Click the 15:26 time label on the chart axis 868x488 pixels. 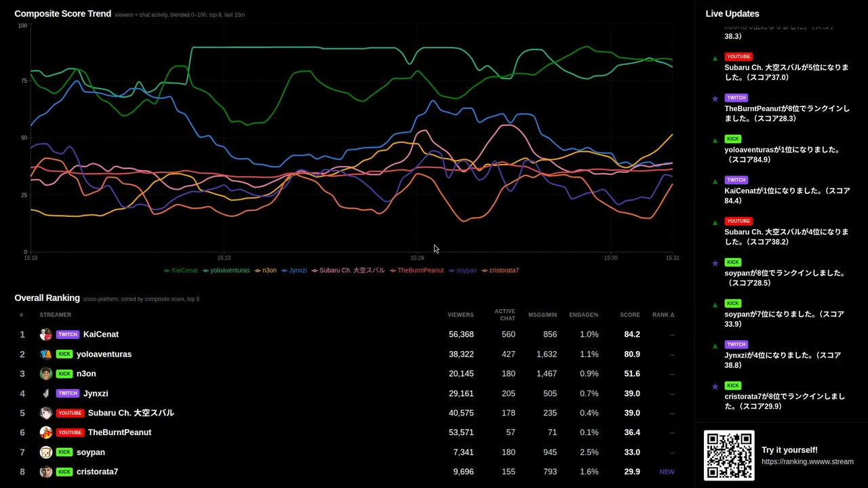tap(418, 258)
